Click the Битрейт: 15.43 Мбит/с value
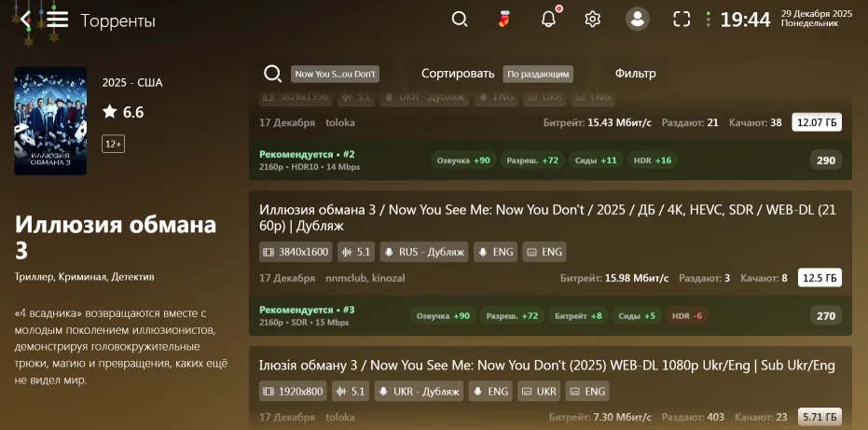The height and width of the screenshot is (430, 868). (598, 122)
